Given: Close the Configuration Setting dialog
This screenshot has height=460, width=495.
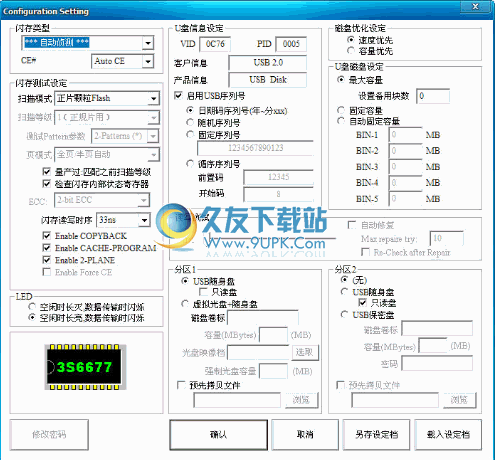Looking at the screenshot, I should pos(475,6).
